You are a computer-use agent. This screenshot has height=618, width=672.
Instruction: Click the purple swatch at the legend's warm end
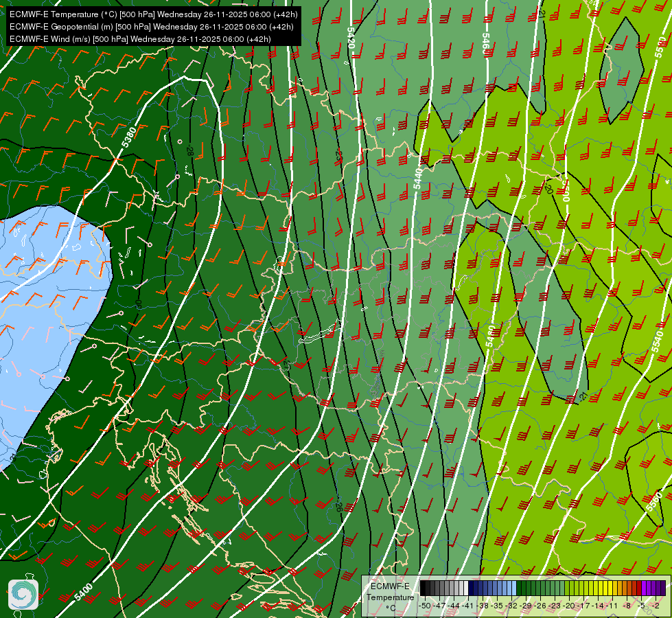click(x=663, y=588)
